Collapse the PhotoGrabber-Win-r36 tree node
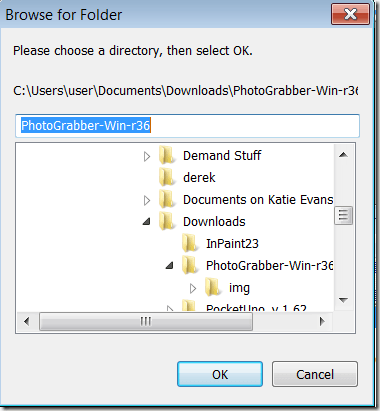Viewport: 380px width, 411px height. [x=170, y=265]
